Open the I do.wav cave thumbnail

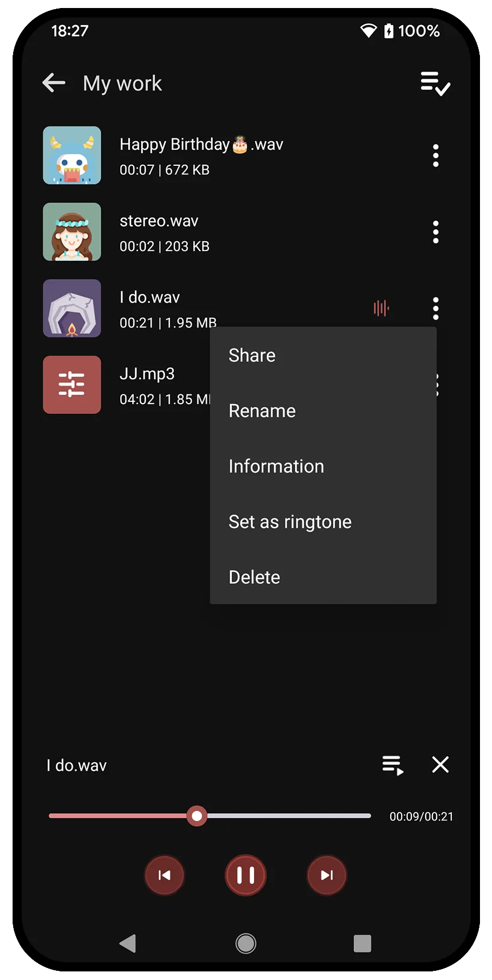tap(72, 308)
